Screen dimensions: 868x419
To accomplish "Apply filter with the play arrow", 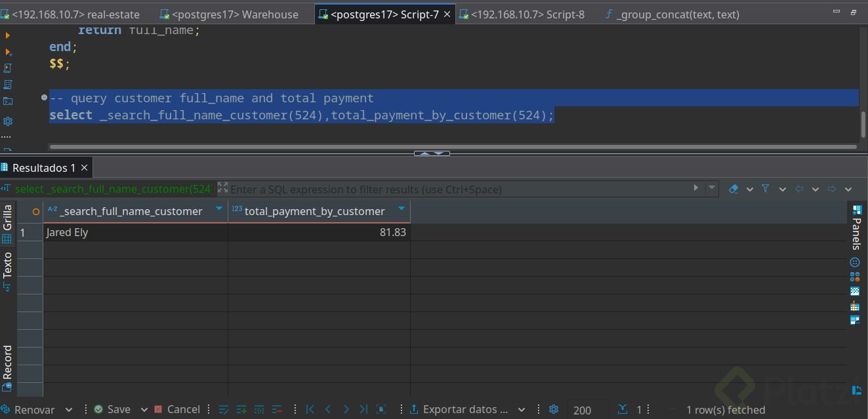I will tap(696, 188).
